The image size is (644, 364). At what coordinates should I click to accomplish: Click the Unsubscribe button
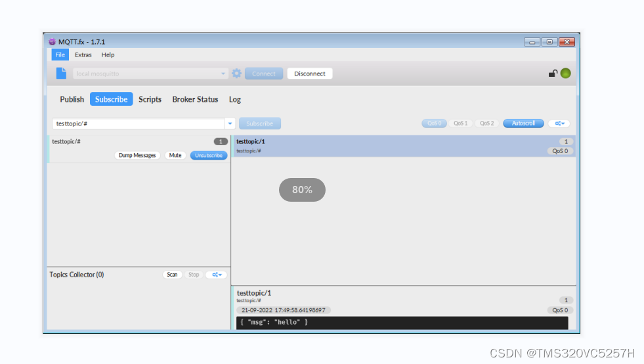209,156
